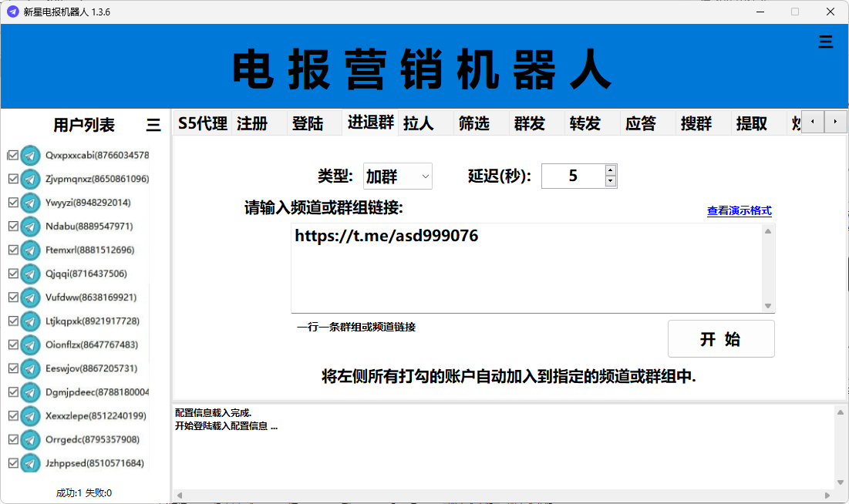Open the 用户列表 list menu icon
849x504 pixels.
[x=153, y=125]
